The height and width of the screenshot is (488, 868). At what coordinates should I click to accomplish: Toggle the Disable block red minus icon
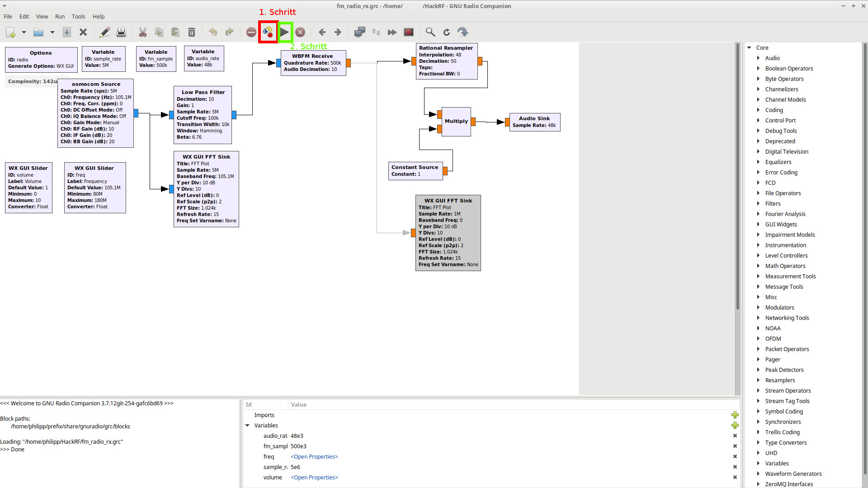[x=251, y=32]
